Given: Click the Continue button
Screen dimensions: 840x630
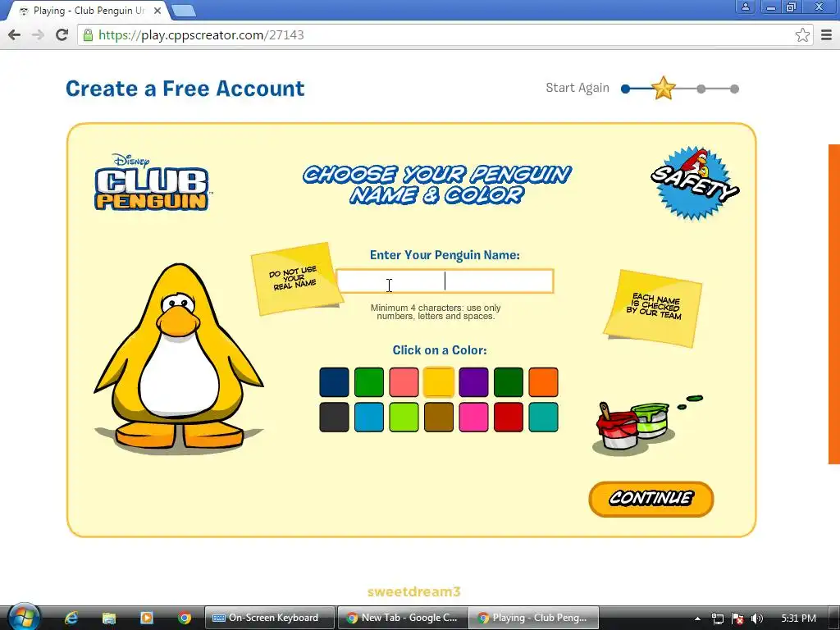Looking at the screenshot, I should tap(651, 499).
